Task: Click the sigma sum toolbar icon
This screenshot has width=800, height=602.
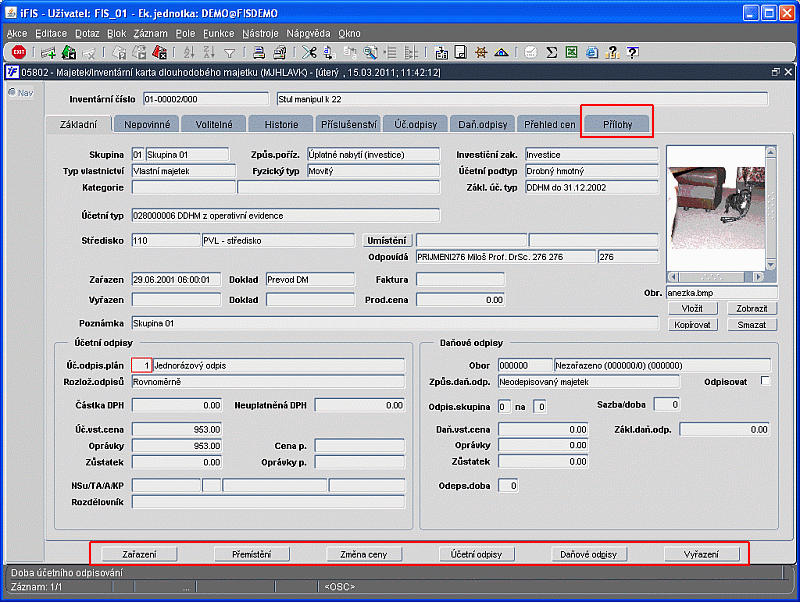Action: pyautogui.click(x=550, y=53)
